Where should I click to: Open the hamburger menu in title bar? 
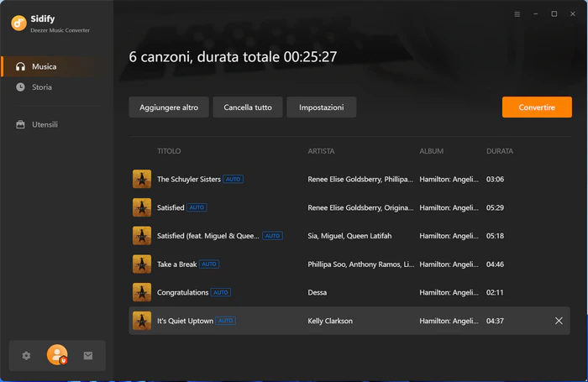pos(517,14)
